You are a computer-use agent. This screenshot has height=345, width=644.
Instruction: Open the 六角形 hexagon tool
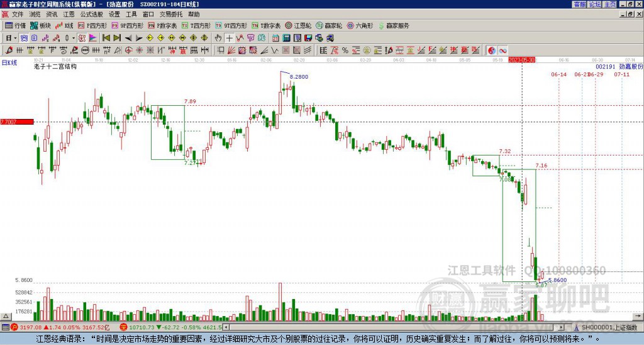click(360, 25)
